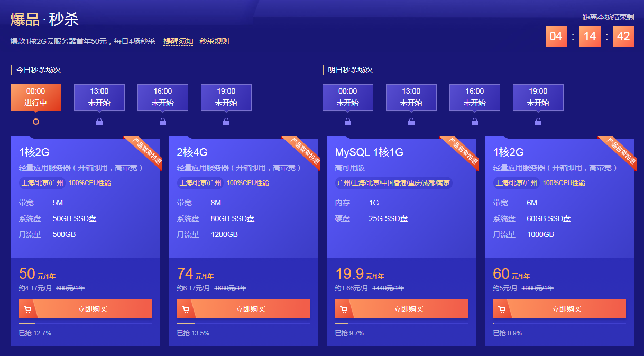Click 100%CPU性能 label on 2核4G card

pyautogui.click(x=248, y=183)
